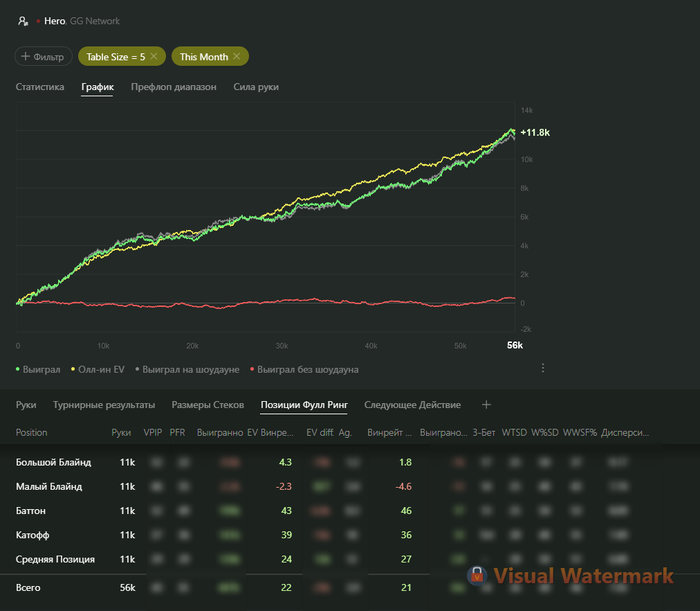Sort by the EV diff column header
This screenshot has width=700, height=611.
tap(320, 432)
